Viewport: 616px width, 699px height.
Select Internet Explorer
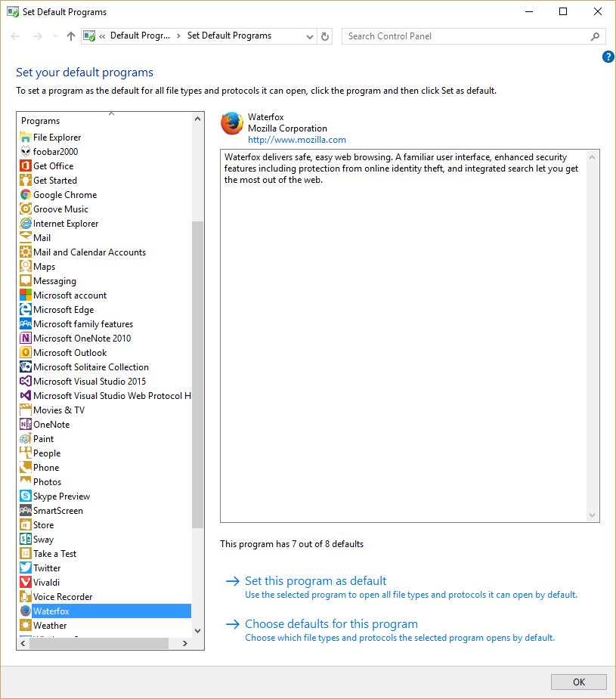pos(67,223)
